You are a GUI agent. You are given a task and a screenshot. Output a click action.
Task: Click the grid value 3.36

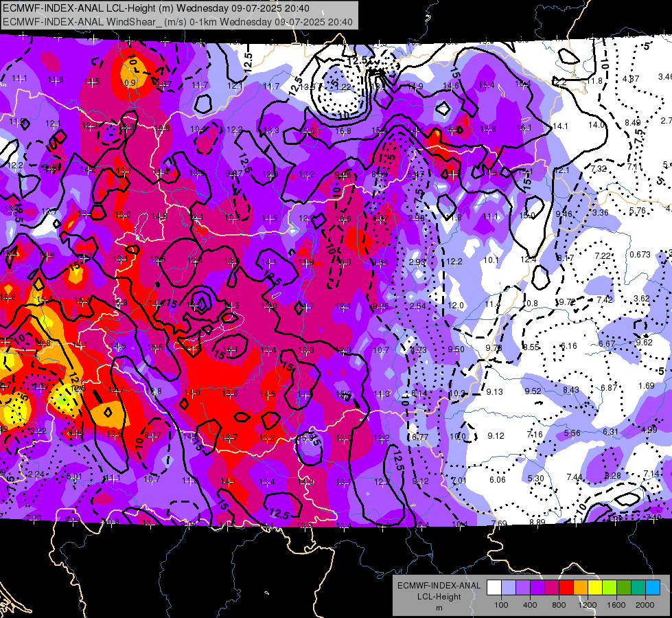[x=601, y=212]
